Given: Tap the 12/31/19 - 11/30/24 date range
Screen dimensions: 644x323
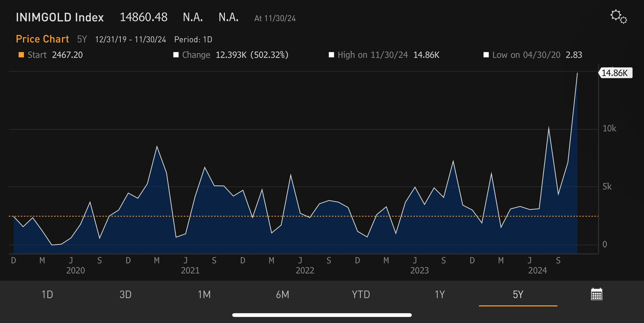Looking at the screenshot, I should 130,40.
